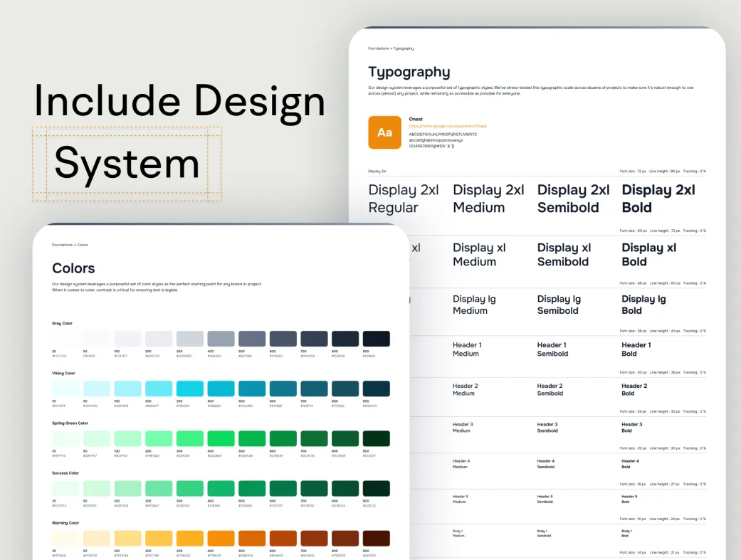Select the Warning Color 400 swatch
Screen dimensions: 741x560
[221, 538]
